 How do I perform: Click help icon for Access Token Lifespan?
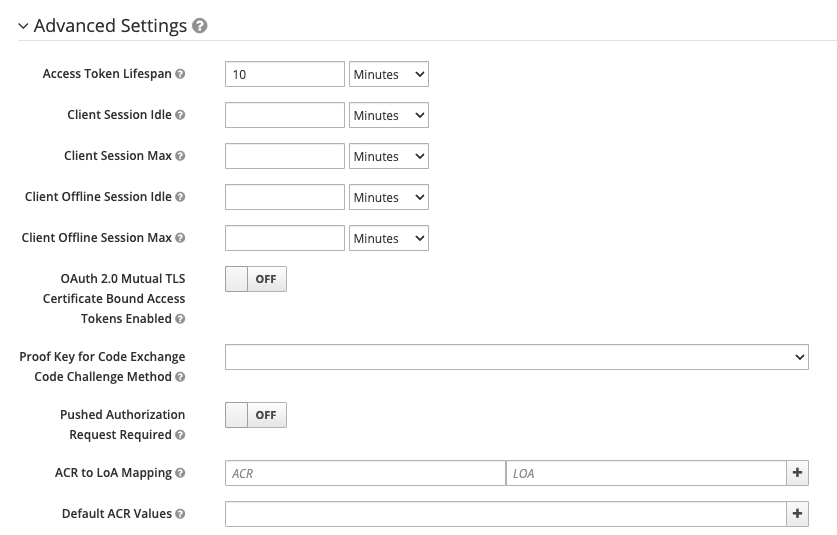point(180,74)
